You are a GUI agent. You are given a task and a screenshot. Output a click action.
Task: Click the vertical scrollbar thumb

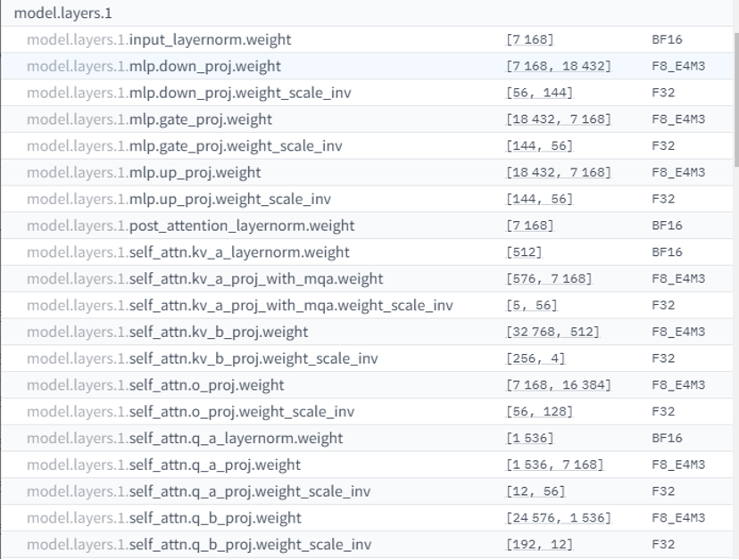point(736,99)
